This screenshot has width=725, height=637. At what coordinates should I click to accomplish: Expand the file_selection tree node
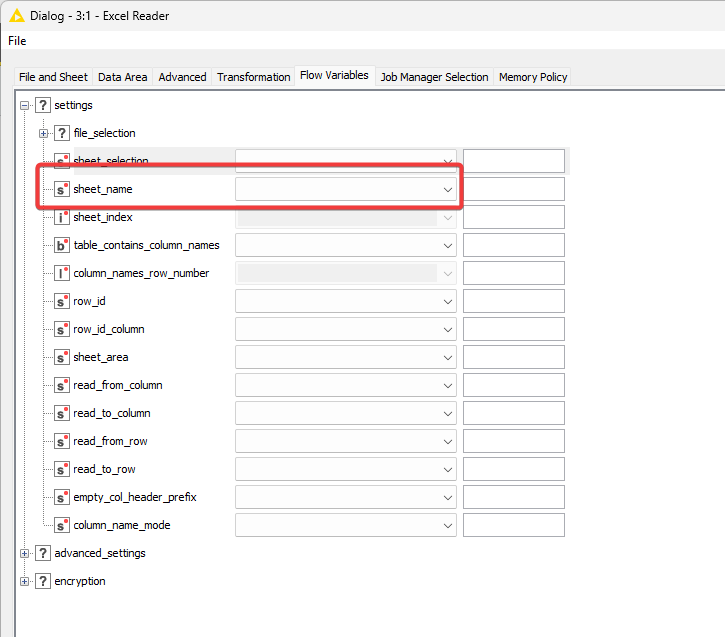44,133
